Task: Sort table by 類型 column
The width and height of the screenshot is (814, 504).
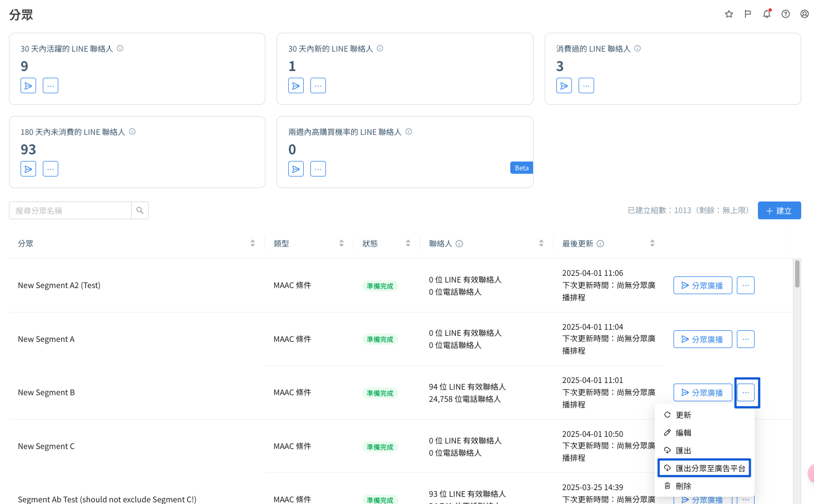Action: [341, 243]
